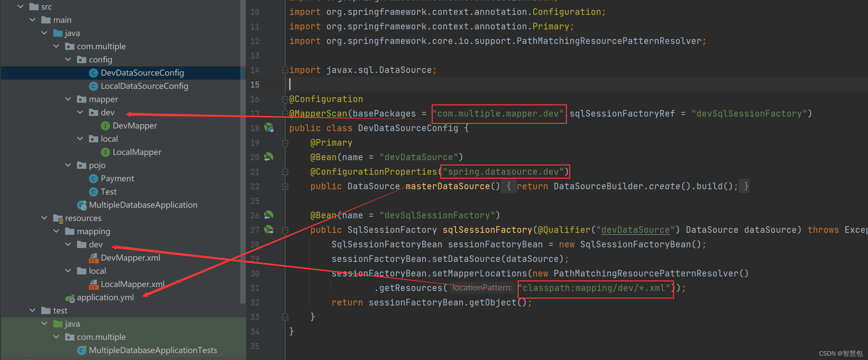The width and height of the screenshot is (868, 360).
Task: Collapse the config package chevron
Action: pyautogui.click(x=68, y=59)
